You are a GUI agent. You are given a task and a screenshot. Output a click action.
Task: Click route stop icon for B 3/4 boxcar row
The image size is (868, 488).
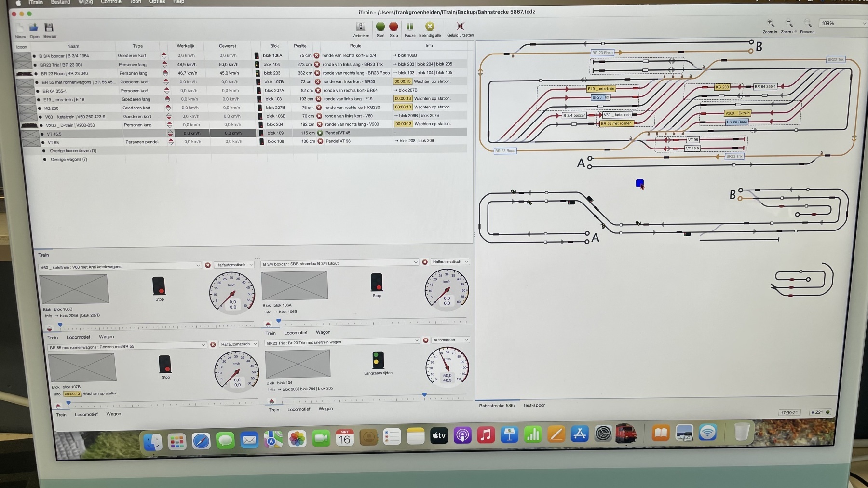pyautogui.click(x=316, y=55)
